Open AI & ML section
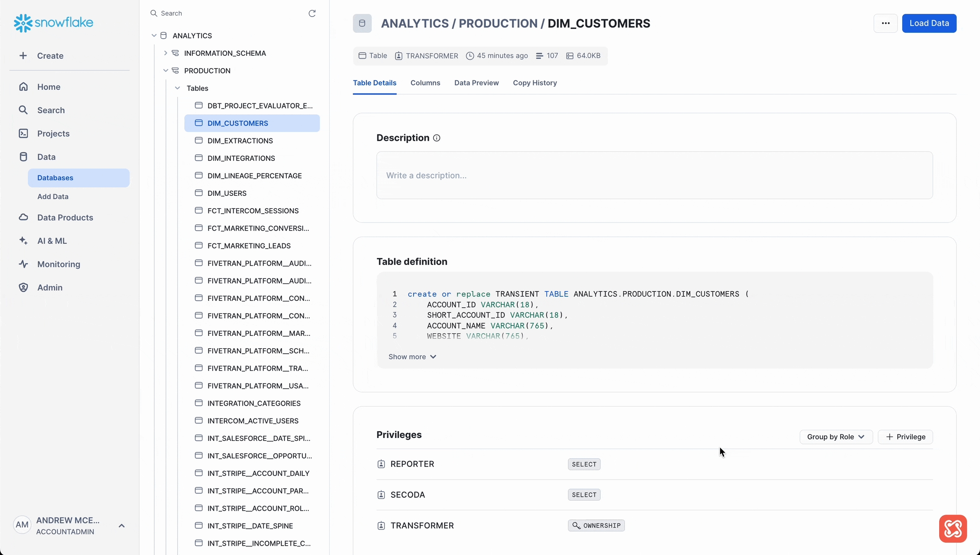980x555 pixels. click(x=52, y=241)
